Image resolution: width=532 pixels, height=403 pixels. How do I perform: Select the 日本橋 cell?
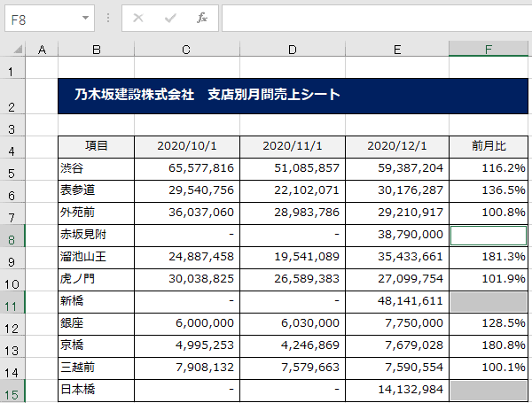tap(97, 391)
